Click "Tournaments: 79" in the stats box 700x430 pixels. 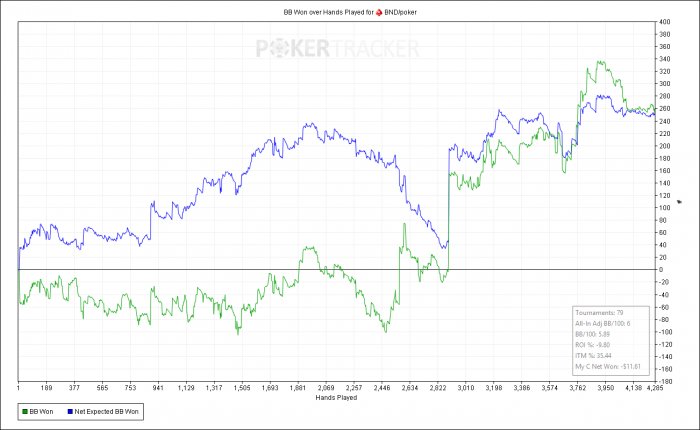(599, 313)
